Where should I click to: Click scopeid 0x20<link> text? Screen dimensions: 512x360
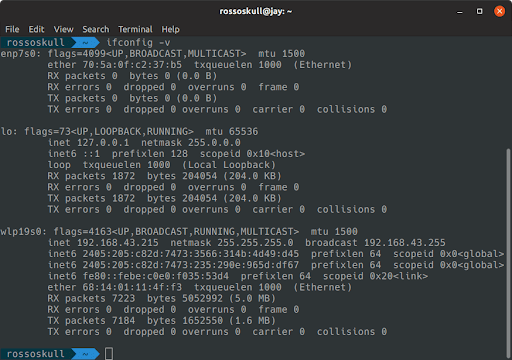375,276
